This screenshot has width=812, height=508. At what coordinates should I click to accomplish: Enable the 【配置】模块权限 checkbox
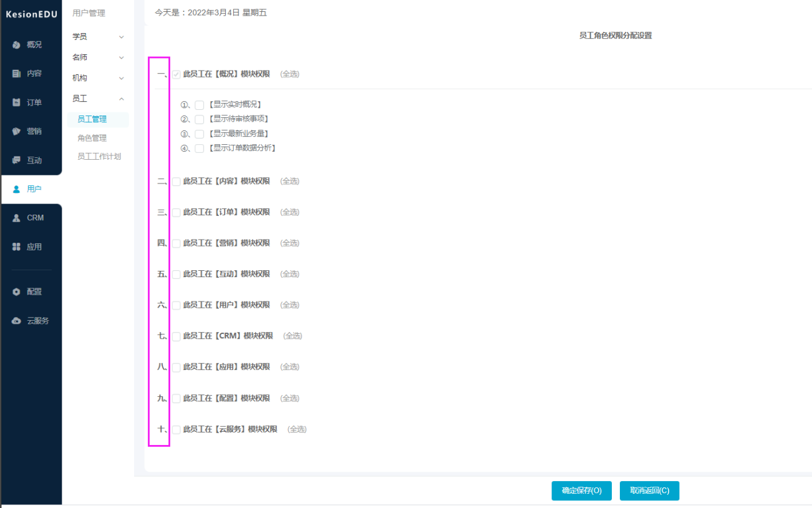coord(176,399)
